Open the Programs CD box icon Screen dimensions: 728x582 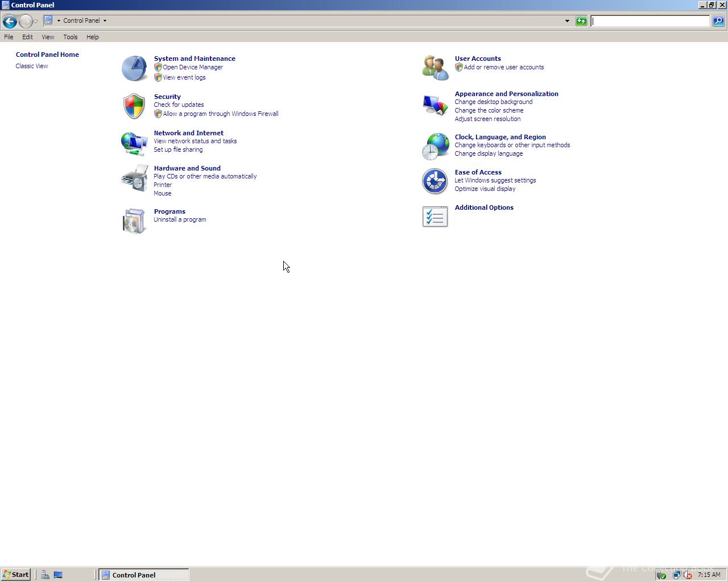pyautogui.click(x=135, y=221)
